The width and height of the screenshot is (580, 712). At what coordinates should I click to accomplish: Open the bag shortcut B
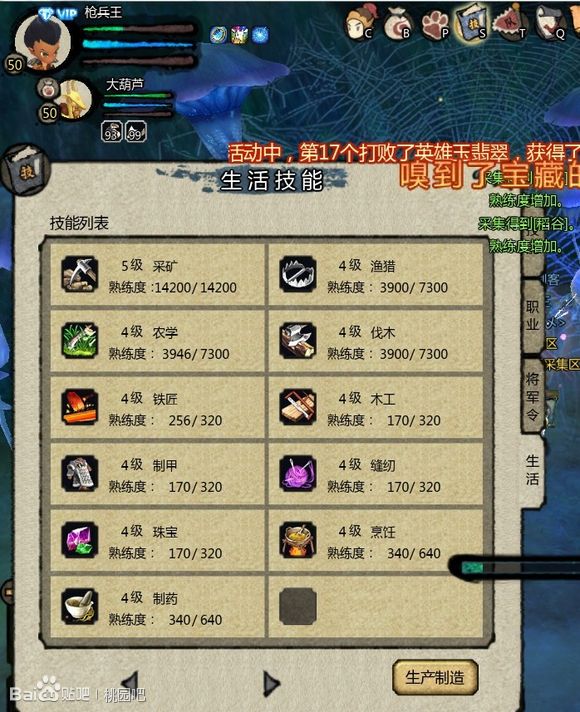point(397,24)
